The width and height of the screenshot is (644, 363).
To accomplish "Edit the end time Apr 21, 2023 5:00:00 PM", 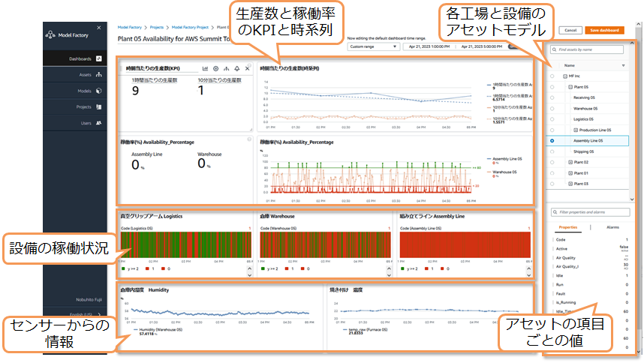I will tap(481, 46).
